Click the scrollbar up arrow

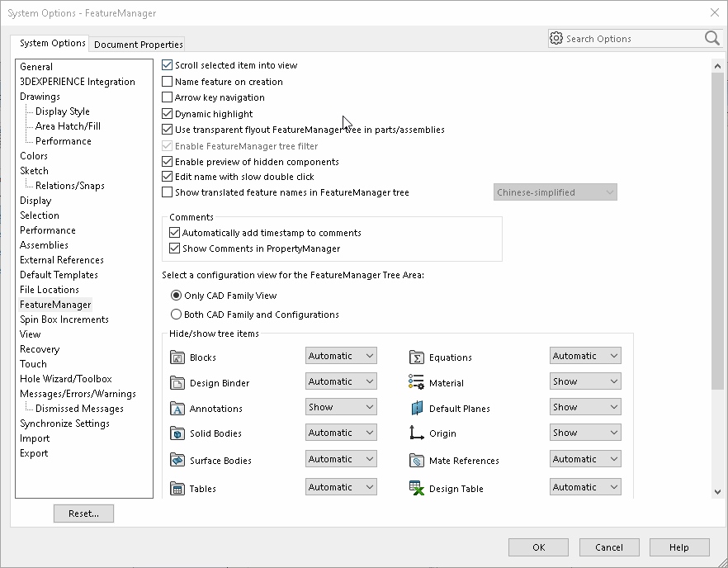click(x=718, y=66)
